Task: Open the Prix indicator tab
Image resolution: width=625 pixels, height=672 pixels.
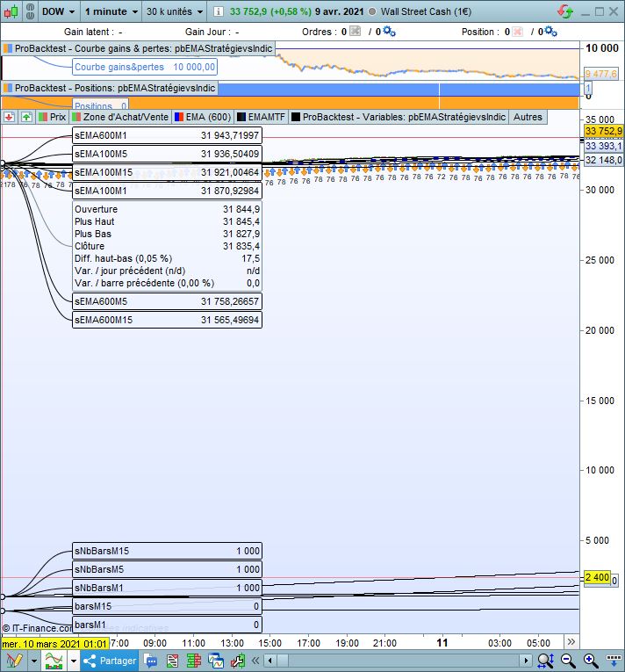Action: (x=53, y=117)
